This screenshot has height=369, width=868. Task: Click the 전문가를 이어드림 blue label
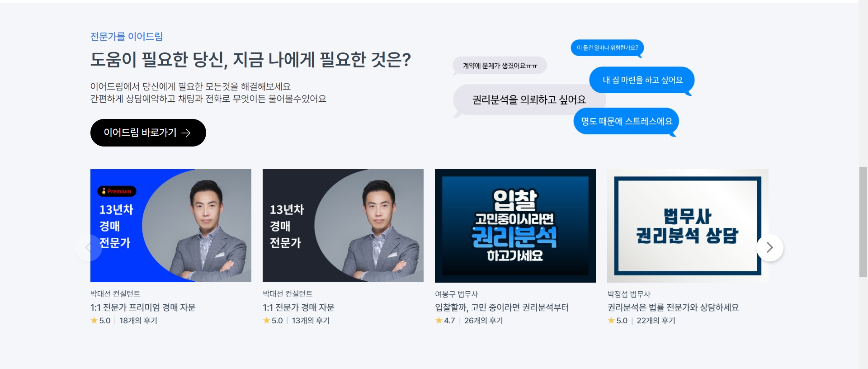pos(127,37)
